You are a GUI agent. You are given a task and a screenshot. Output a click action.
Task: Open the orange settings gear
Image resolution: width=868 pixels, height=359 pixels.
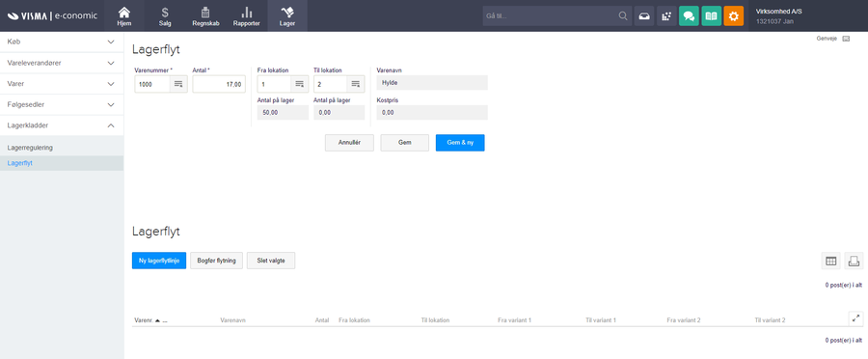[x=734, y=15]
